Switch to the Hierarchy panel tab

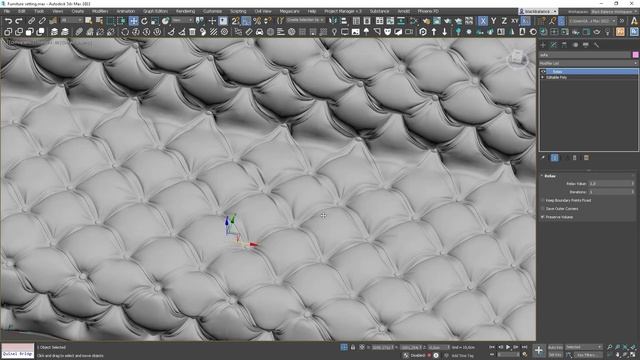[x=564, y=45]
